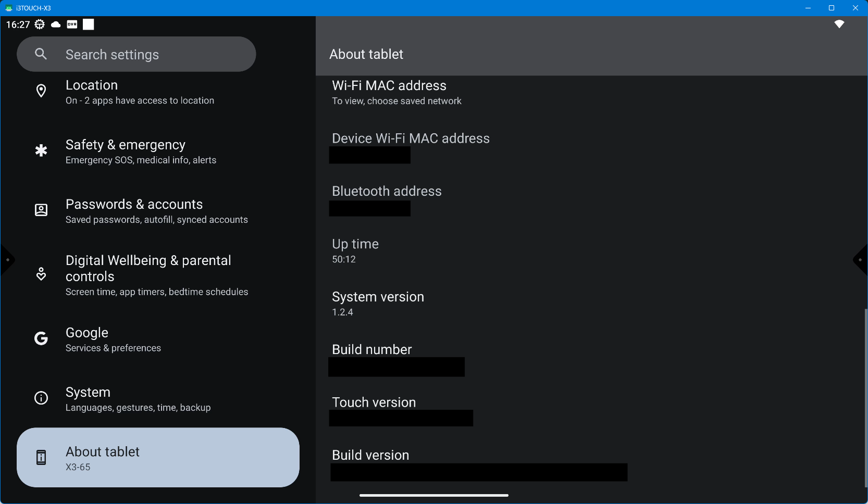
Task: Click the Google G icon
Action: point(41,339)
